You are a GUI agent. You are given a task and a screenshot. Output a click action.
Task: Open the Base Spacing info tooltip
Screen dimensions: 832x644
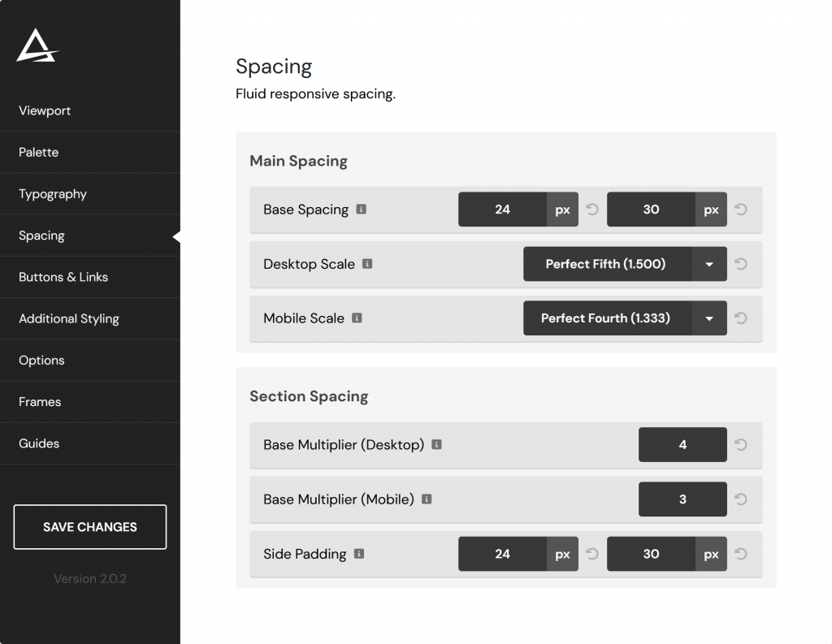tap(362, 209)
